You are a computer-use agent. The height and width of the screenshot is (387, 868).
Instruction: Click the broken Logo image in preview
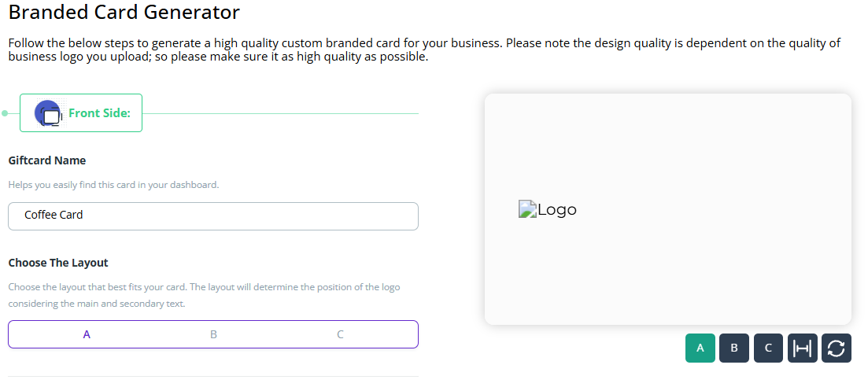(548, 210)
